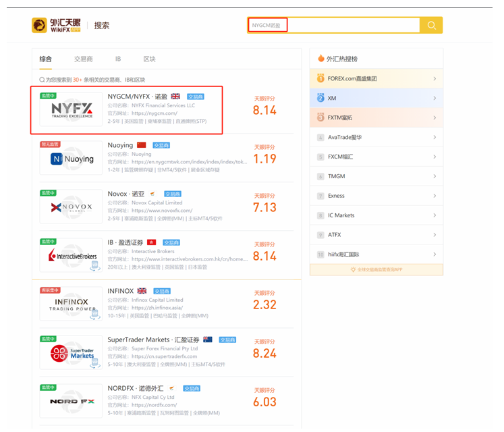The width and height of the screenshot is (504, 432).
Task: Click the https://nordfx.com/ website link
Action: point(155,405)
